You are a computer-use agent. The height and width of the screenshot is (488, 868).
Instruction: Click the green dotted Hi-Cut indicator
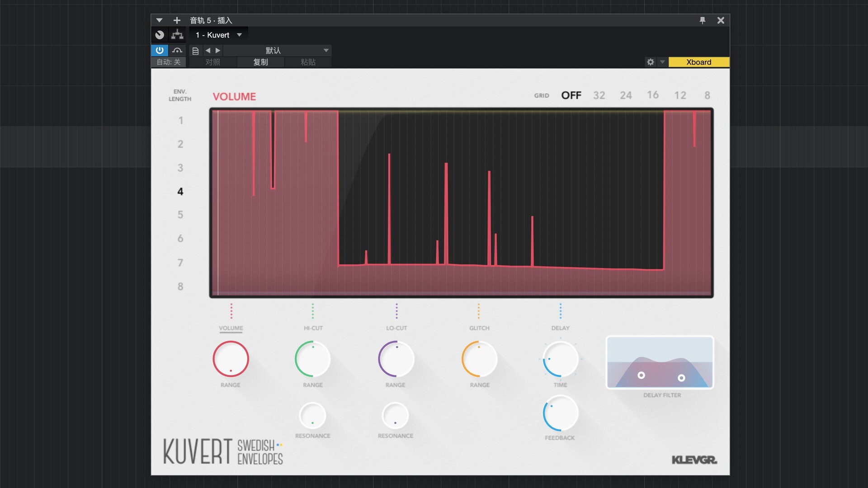(313, 311)
